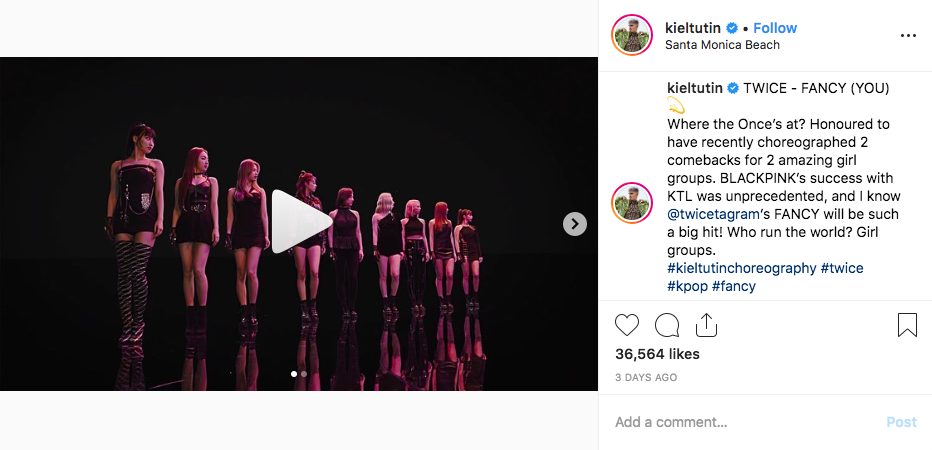
Task: Open the #kieltutinchoreography hashtag
Action: (x=741, y=268)
